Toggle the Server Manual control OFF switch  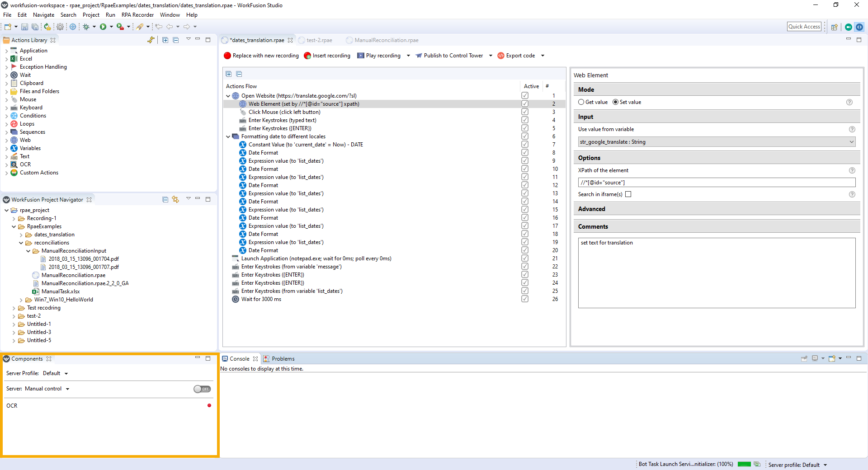[202, 389]
